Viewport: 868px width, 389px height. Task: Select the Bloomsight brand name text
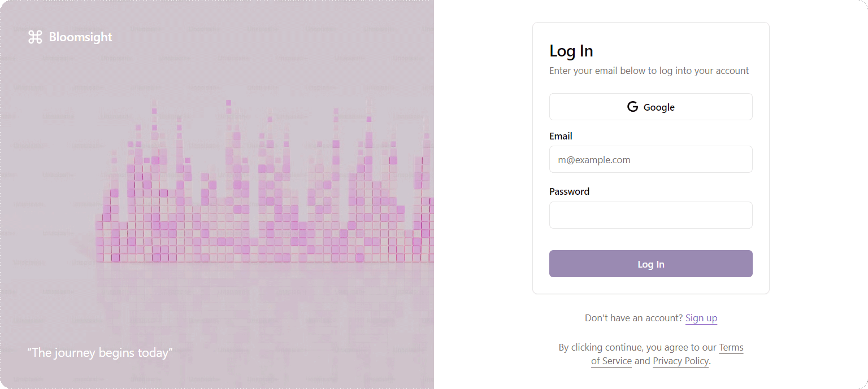coord(81,37)
